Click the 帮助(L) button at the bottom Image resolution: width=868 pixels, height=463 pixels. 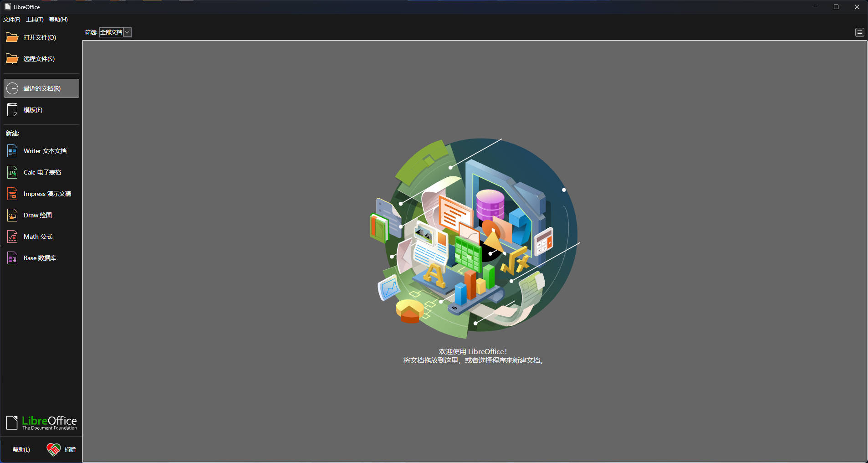[x=21, y=450]
